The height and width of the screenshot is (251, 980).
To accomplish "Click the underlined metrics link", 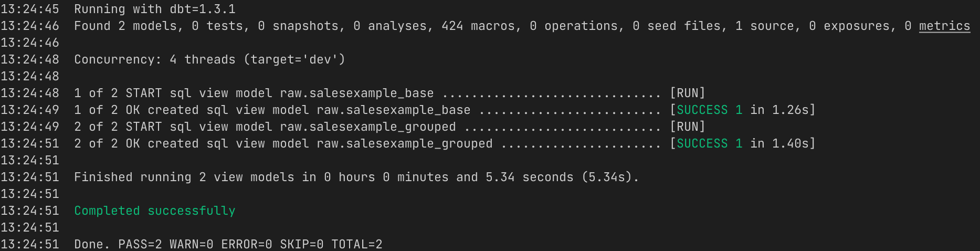I will tap(944, 26).
